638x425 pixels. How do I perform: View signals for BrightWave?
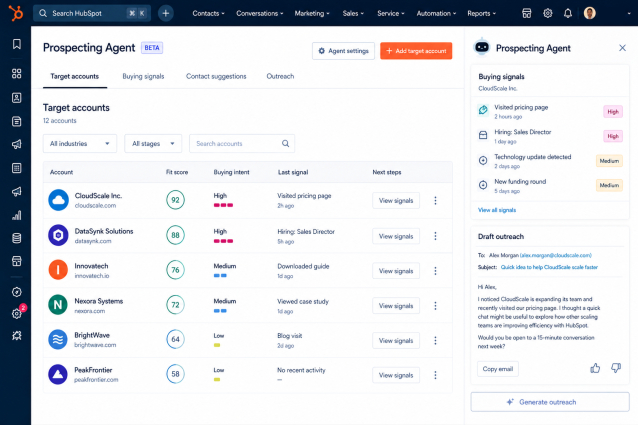pos(396,340)
